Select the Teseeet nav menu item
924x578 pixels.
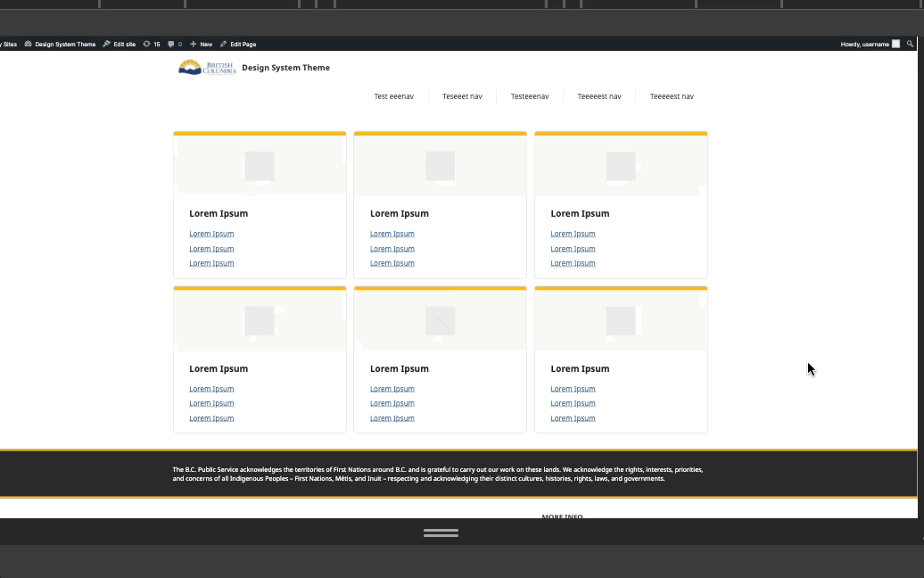pyautogui.click(x=462, y=96)
